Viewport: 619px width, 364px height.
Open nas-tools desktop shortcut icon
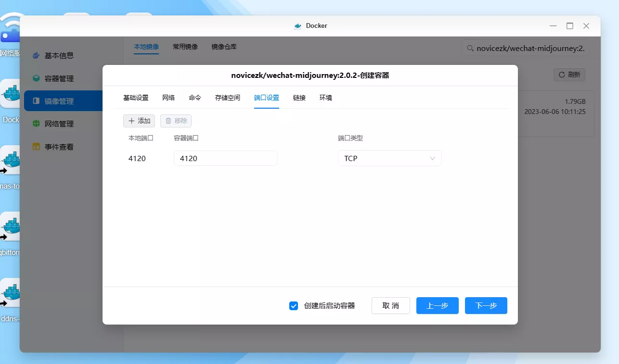pyautogui.click(x=10, y=160)
